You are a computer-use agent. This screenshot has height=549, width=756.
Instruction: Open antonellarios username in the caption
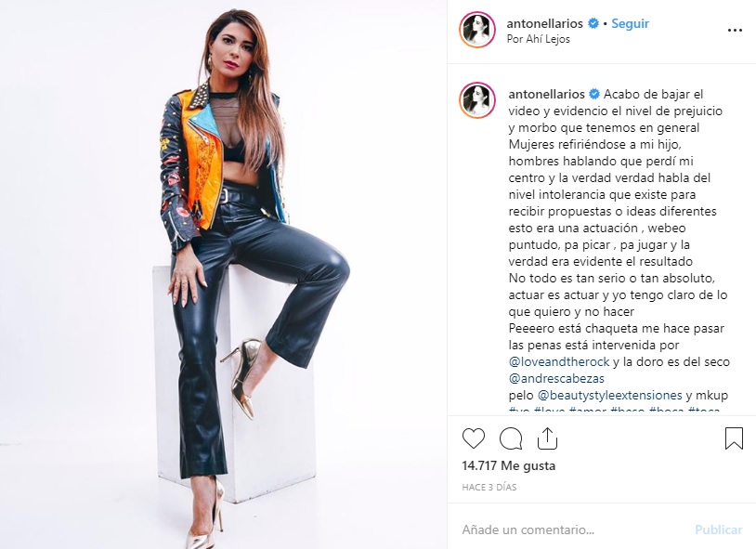pos(547,94)
